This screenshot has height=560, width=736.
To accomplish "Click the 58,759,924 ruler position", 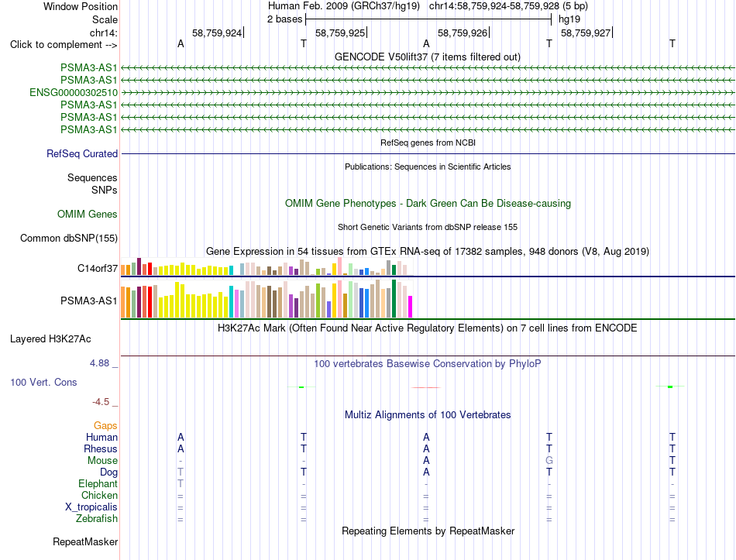I will coord(218,33).
